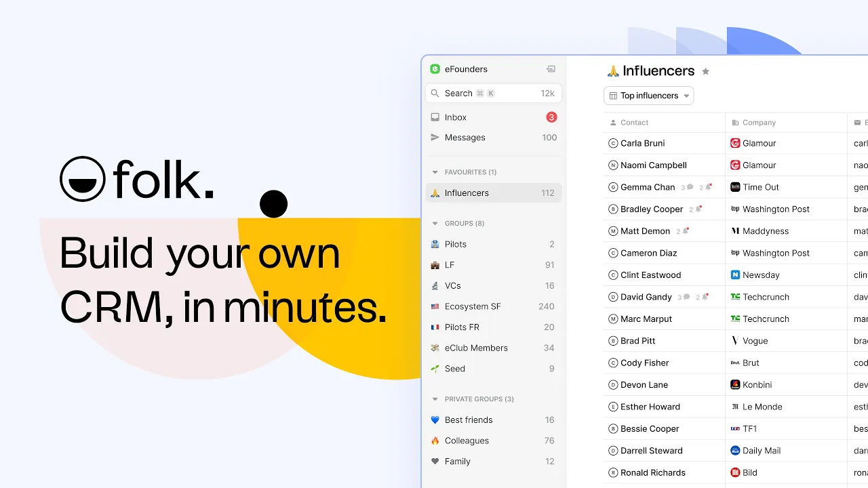Screen dimensions: 868x488
Task: Open the eClub Members group
Action: click(494, 348)
